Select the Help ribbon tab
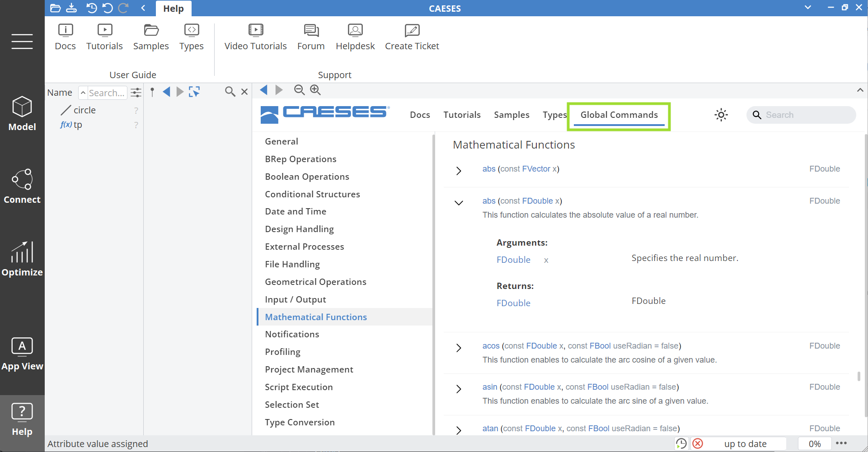This screenshot has height=452, width=868. [x=174, y=9]
